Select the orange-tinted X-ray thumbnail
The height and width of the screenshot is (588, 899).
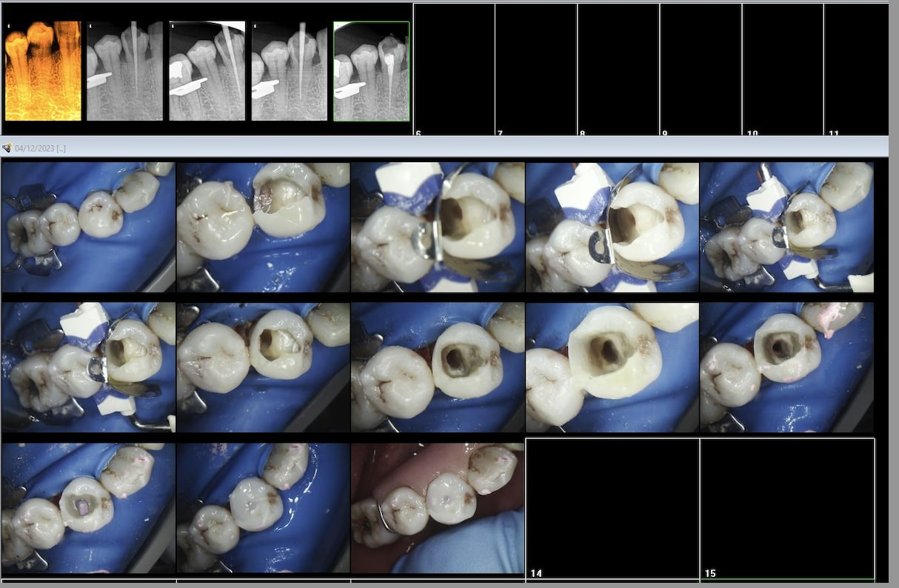pos(43,71)
